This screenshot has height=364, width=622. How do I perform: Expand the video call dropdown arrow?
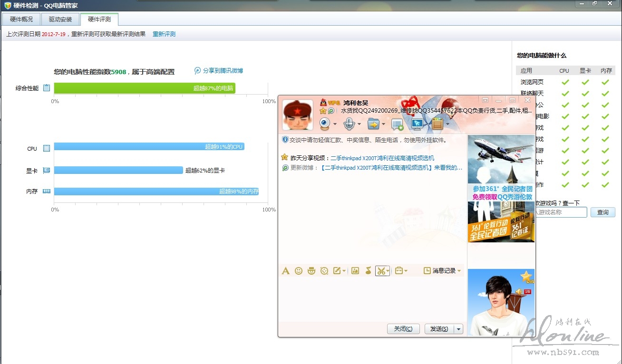coord(335,125)
